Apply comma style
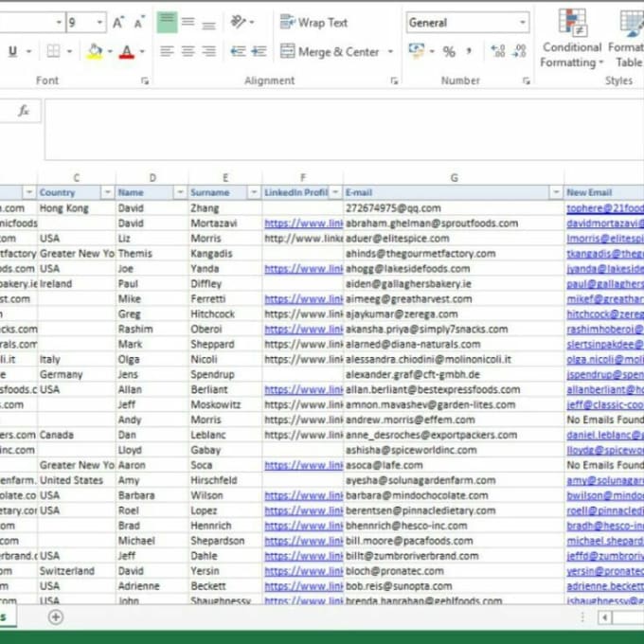Viewport: 644px width, 644px height. tap(469, 51)
